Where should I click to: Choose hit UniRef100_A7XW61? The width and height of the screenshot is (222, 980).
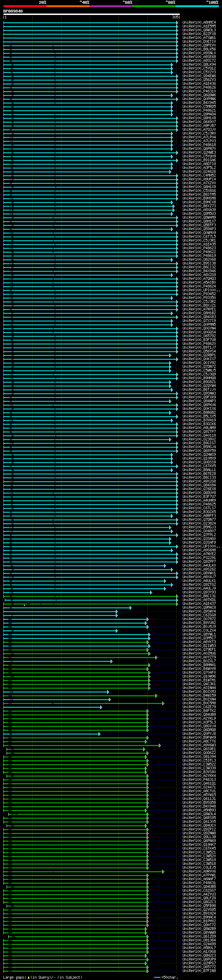pos(199,38)
